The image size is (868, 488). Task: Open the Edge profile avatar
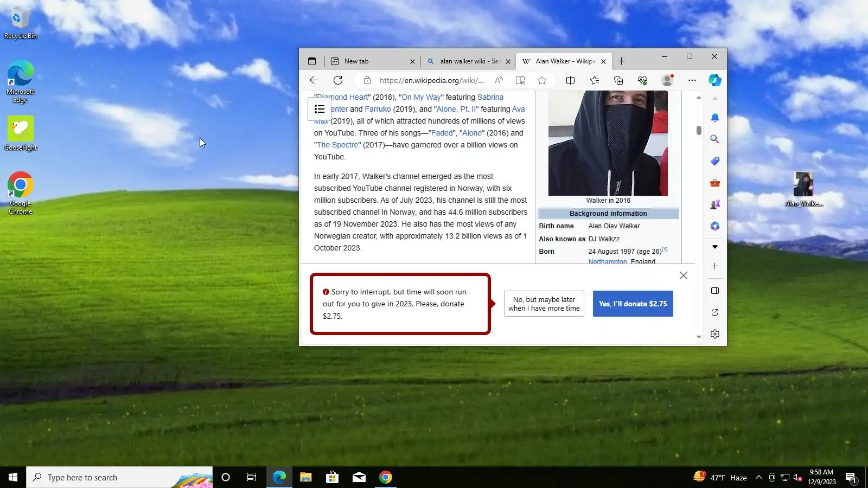667,80
